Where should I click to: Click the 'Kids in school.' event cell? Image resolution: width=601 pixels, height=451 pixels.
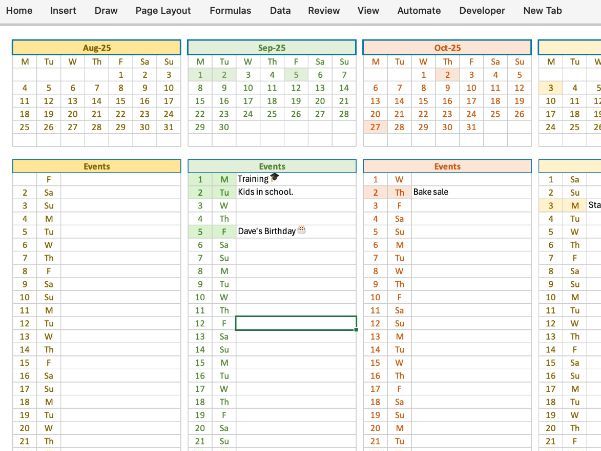(x=296, y=192)
